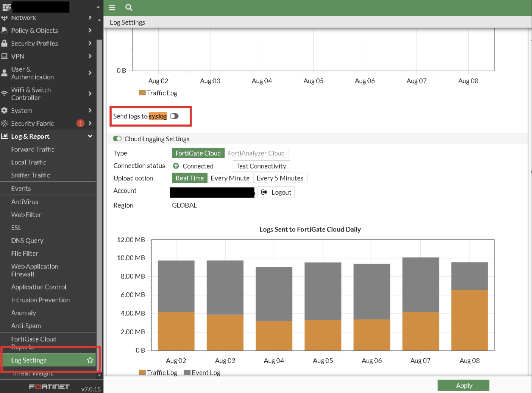532x393 pixels.
Task: Click the VPN monitor icon
Action: coord(4,56)
